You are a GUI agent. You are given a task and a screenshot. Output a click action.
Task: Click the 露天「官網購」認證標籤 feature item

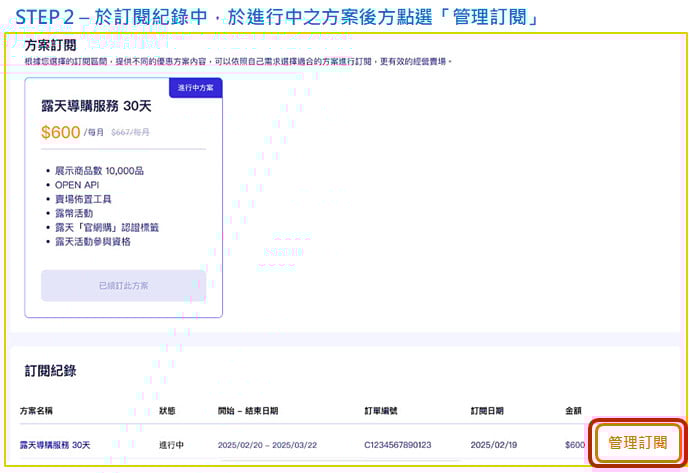coord(105,227)
